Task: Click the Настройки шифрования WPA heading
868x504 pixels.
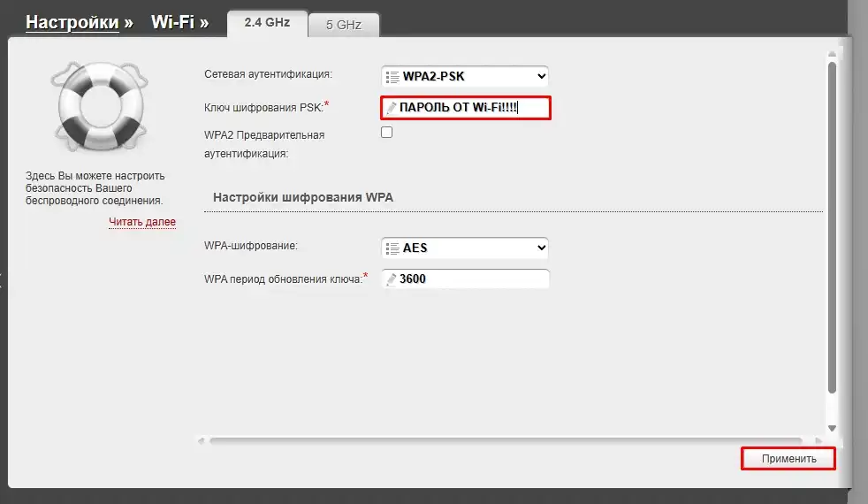Action: [303, 197]
